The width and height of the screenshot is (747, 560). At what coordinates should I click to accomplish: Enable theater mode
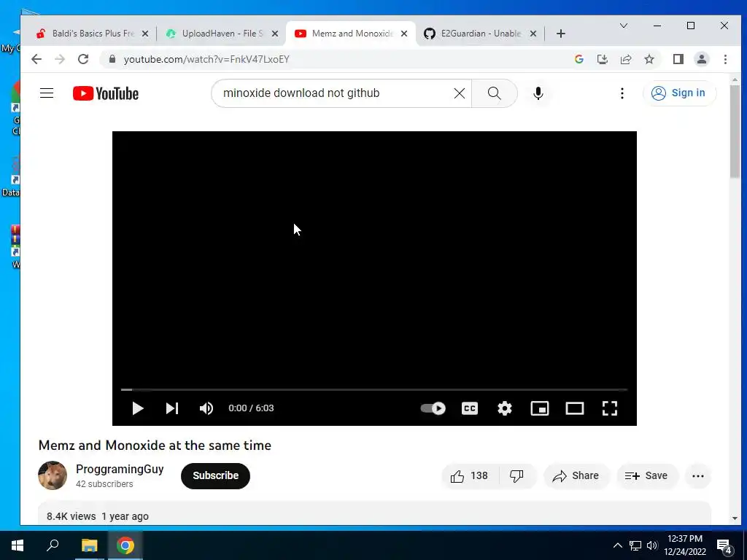pos(575,408)
